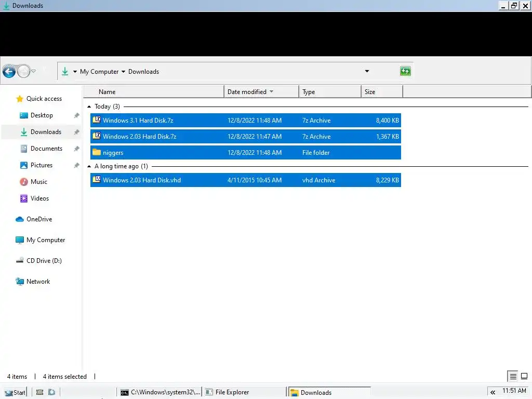Image resolution: width=532 pixels, height=399 pixels.
Task: Refresh the folder with the green refresh button
Action: pyautogui.click(x=405, y=71)
